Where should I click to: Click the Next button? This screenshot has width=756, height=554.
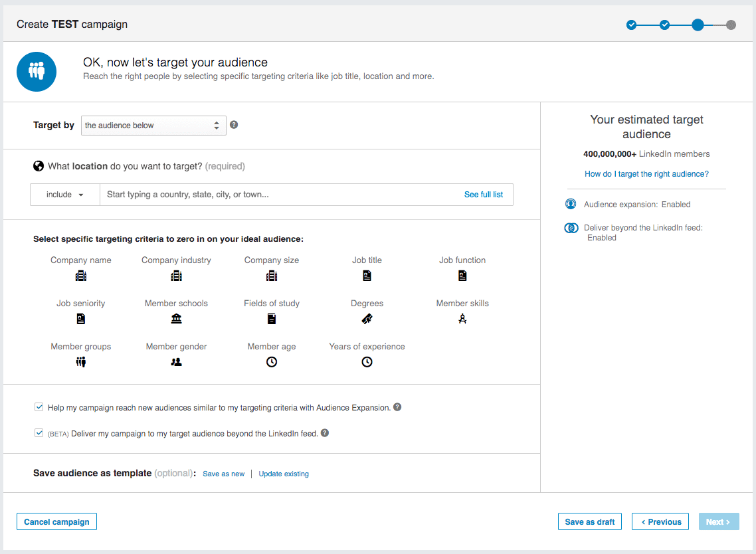(x=719, y=521)
